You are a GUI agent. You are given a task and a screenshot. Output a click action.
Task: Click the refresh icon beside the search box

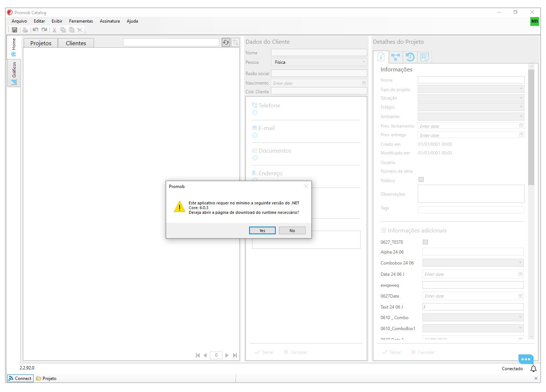tap(226, 43)
